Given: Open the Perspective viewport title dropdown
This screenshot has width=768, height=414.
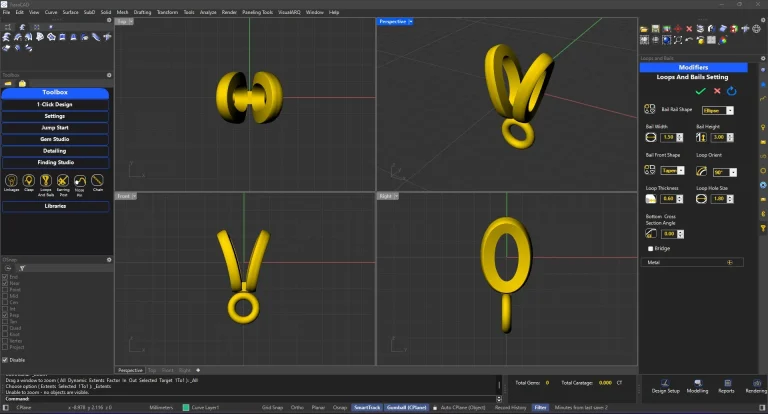Looking at the screenshot, I should click(x=410, y=22).
